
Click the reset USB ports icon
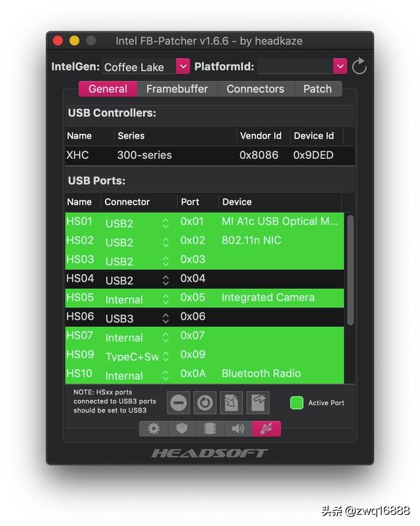coord(205,403)
